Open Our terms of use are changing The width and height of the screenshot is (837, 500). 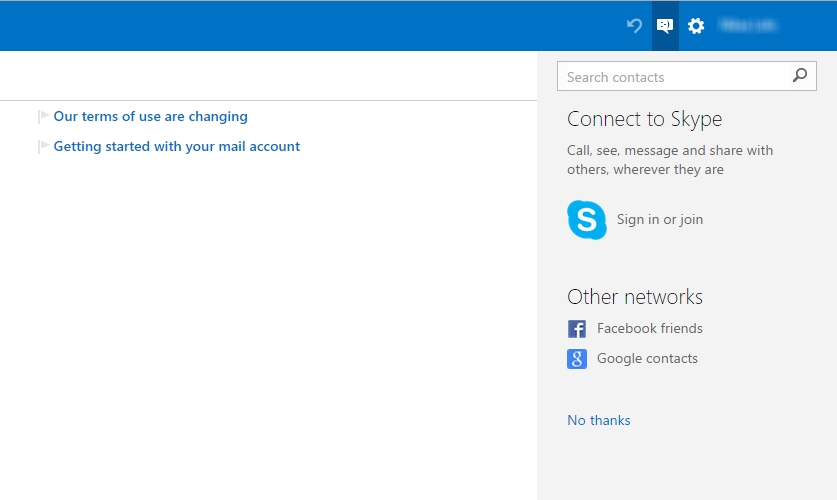[x=150, y=116]
